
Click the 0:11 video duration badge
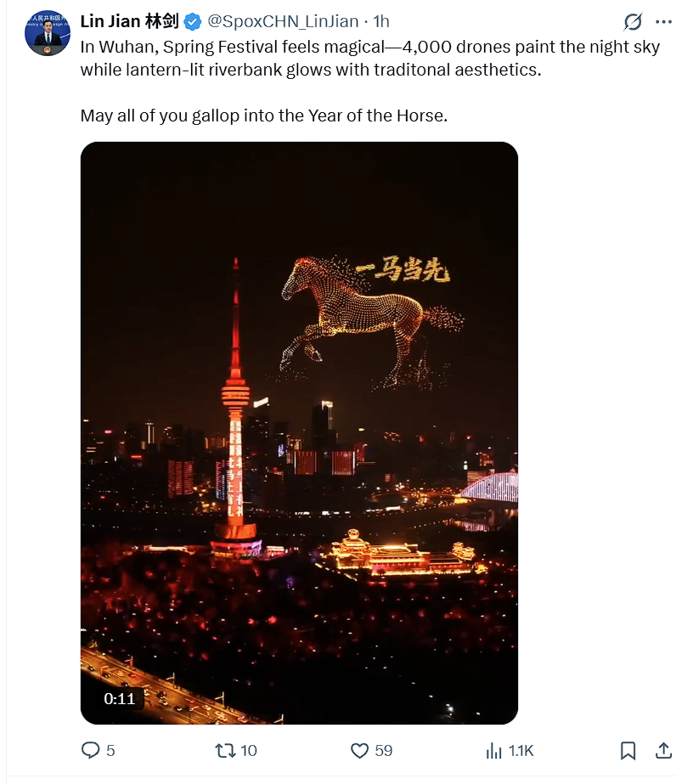click(120, 698)
